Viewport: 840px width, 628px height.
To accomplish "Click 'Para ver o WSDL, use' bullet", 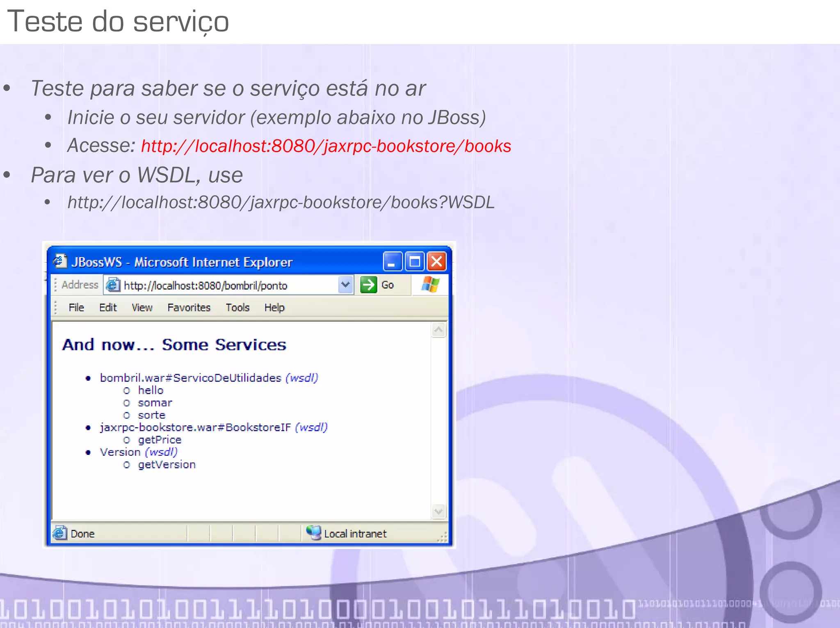I will (137, 175).
